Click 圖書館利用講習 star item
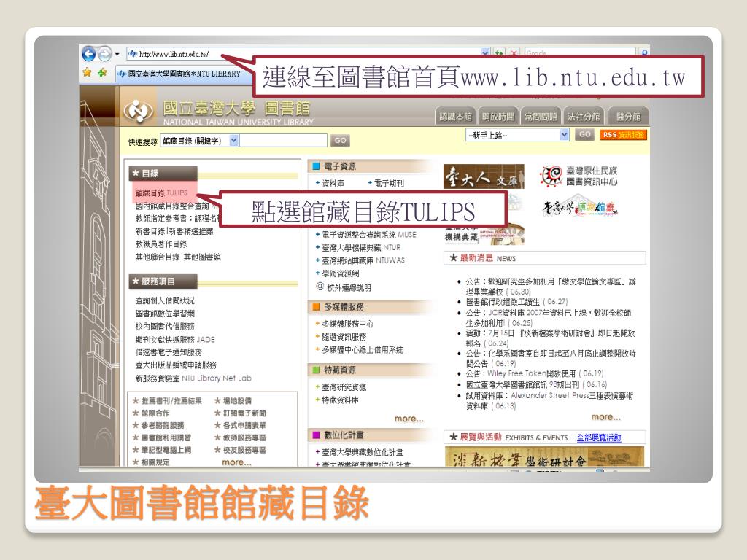Image resolution: width=747 pixels, height=560 pixels. (x=162, y=437)
